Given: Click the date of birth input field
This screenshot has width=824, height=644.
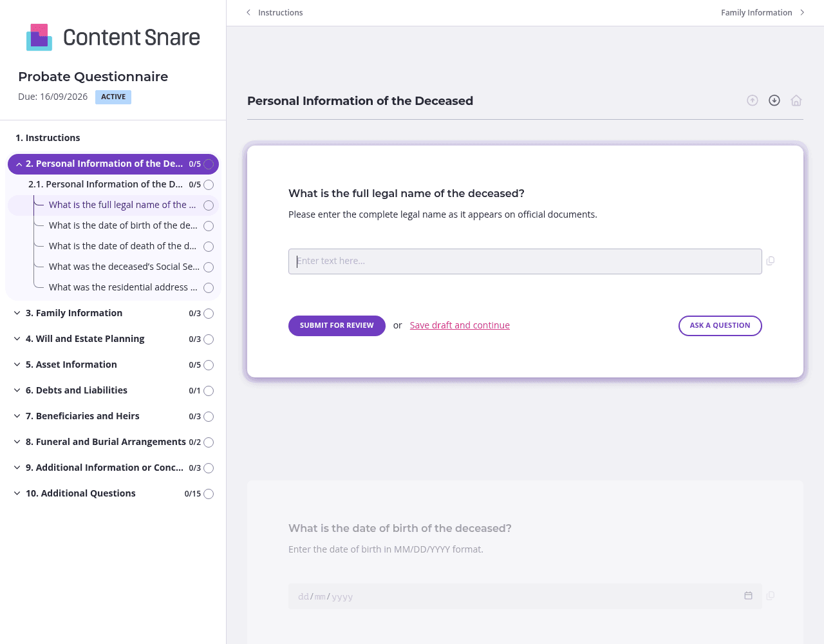Looking at the screenshot, I should pos(525,596).
